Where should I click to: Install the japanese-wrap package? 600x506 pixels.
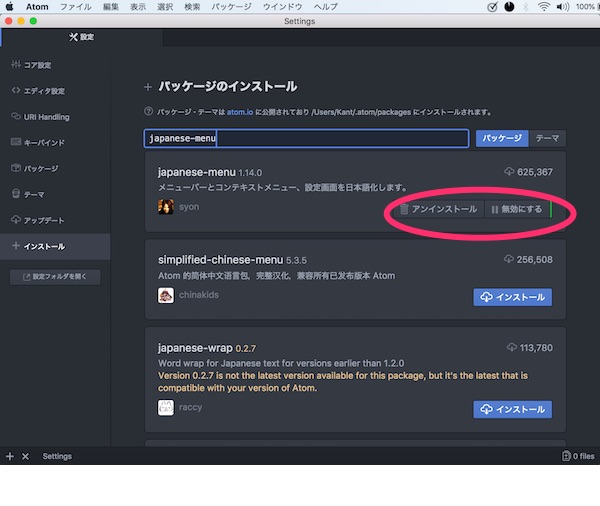(512, 409)
